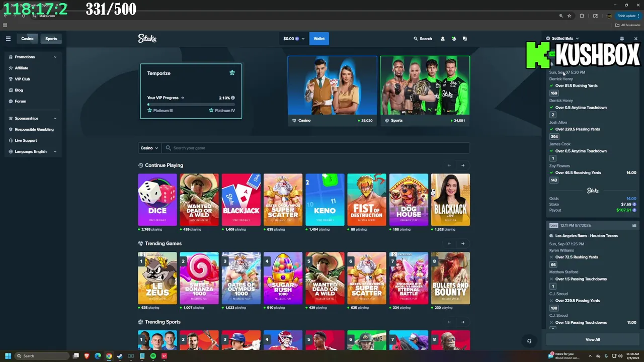Viewport: 644px width, 362px height.
Task: Open Fist of Destruction game
Action: pos(366,200)
